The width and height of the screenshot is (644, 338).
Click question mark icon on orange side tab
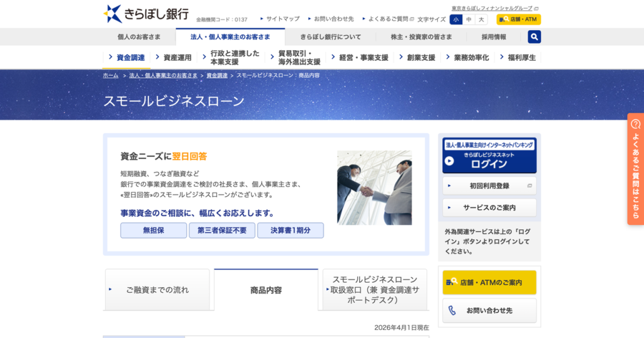point(635,124)
